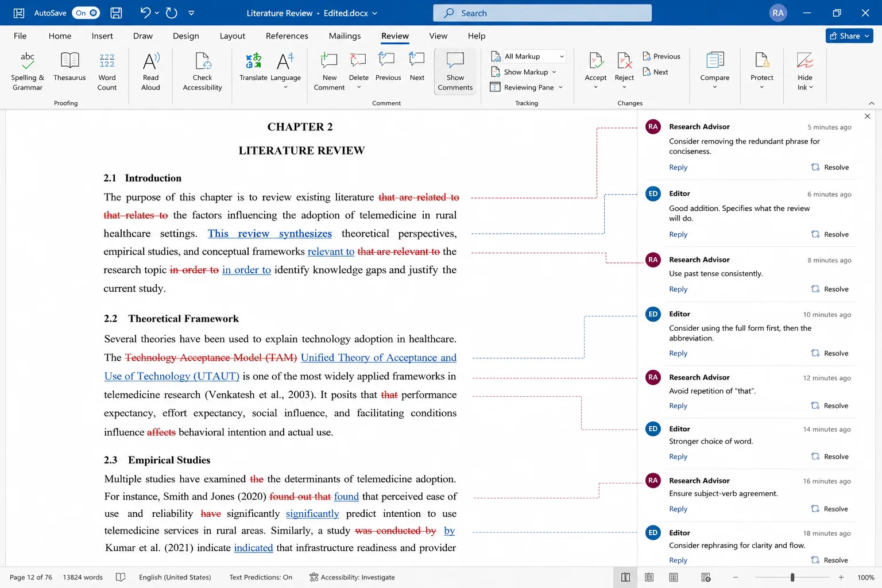Click the Reject change icon
882x588 pixels.
pos(624,60)
